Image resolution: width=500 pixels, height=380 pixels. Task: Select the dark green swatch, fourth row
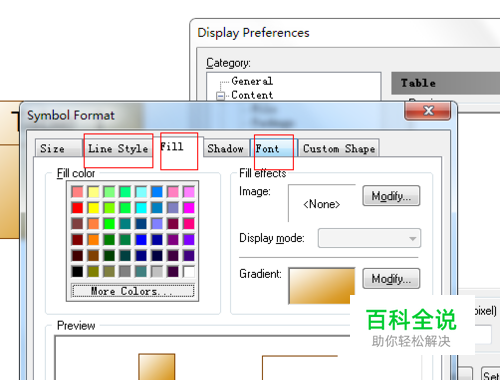point(109,239)
